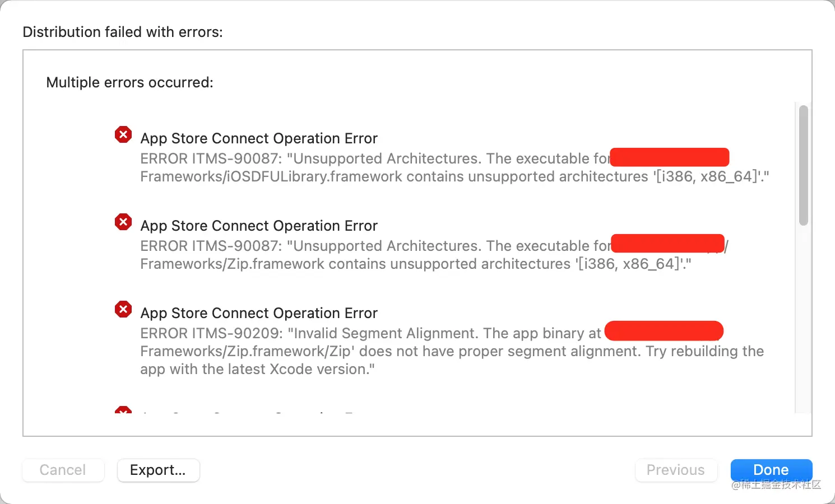Click the "Multiple errors occurred:" heading
The height and width of the screenshot is (504, 835).
[129, 82]
